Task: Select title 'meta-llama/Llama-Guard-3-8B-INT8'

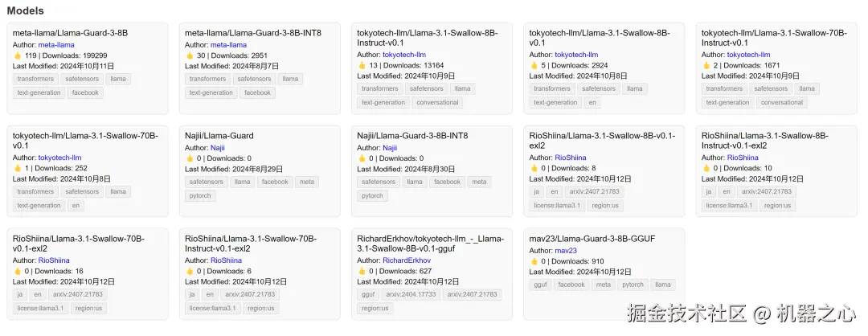Action: click(253, 33)
